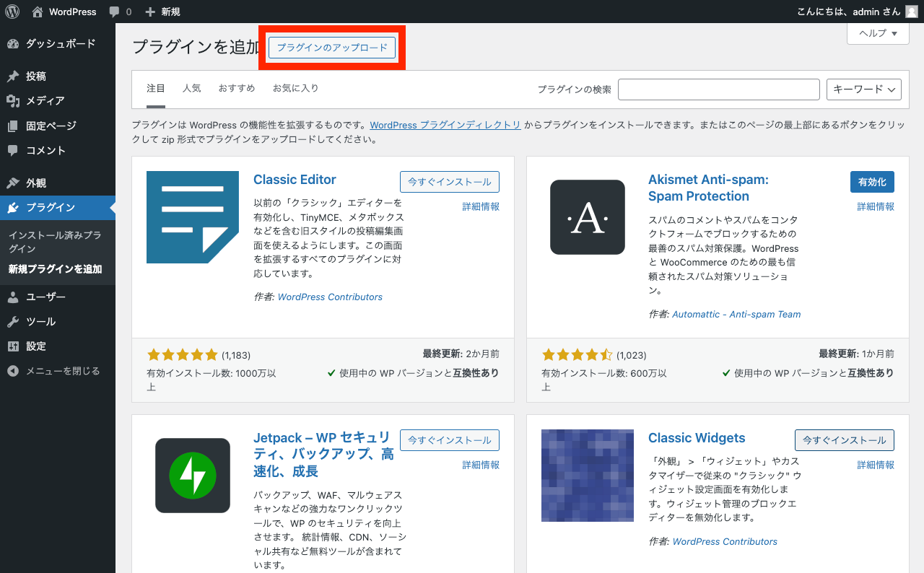Click the コメント sidebar bubble icon
The height and width of the screenshot is (573, 924).
pos(13,151)
